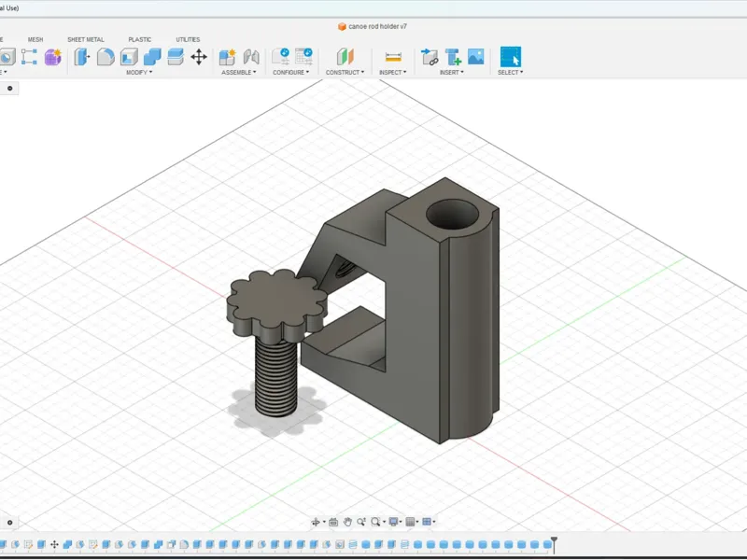Open the INSERT dropdown menu
747x560 pixels.
coord(452,73)
